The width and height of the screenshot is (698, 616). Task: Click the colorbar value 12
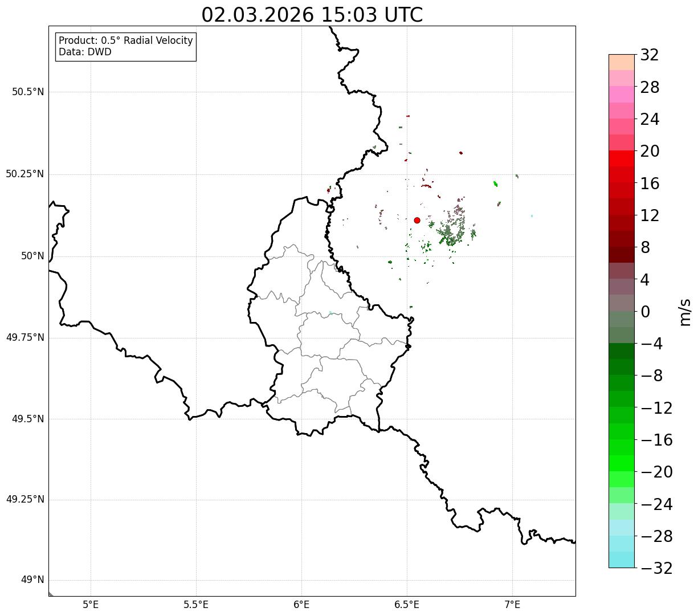(x=650, y=215)
